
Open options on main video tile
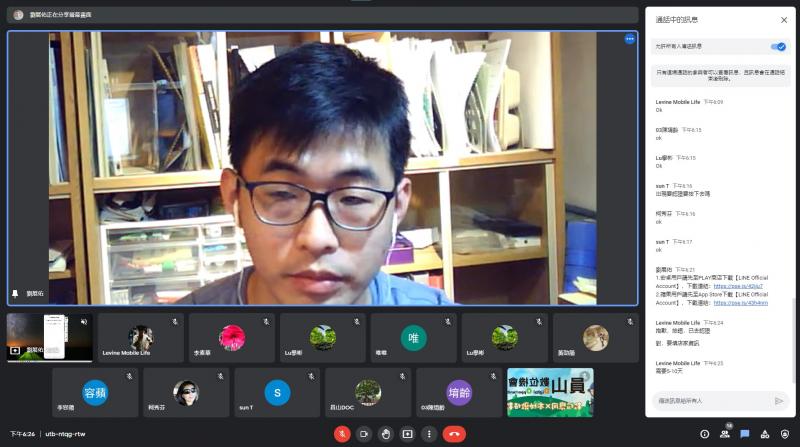[x=630, y=39]
